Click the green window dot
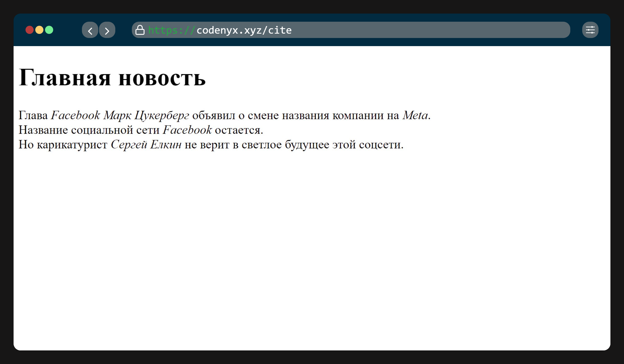624x364 pixels. click(49, 30)
